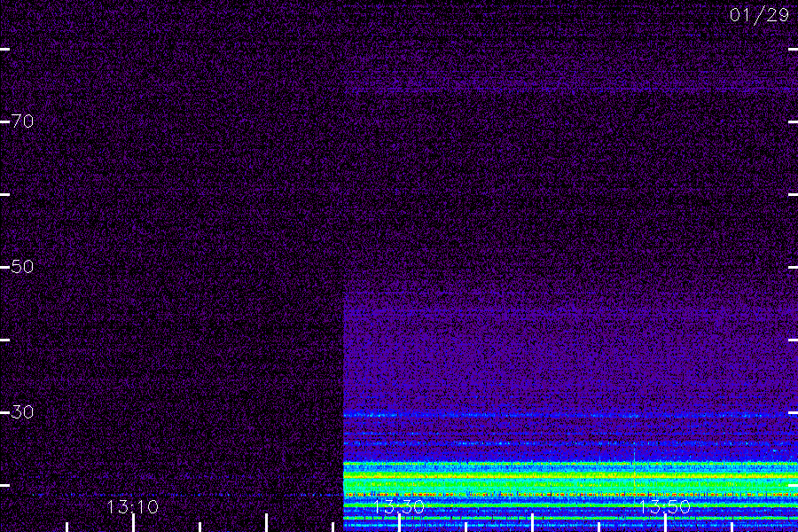Click the 13:50 time label

(x=665, y=507)
